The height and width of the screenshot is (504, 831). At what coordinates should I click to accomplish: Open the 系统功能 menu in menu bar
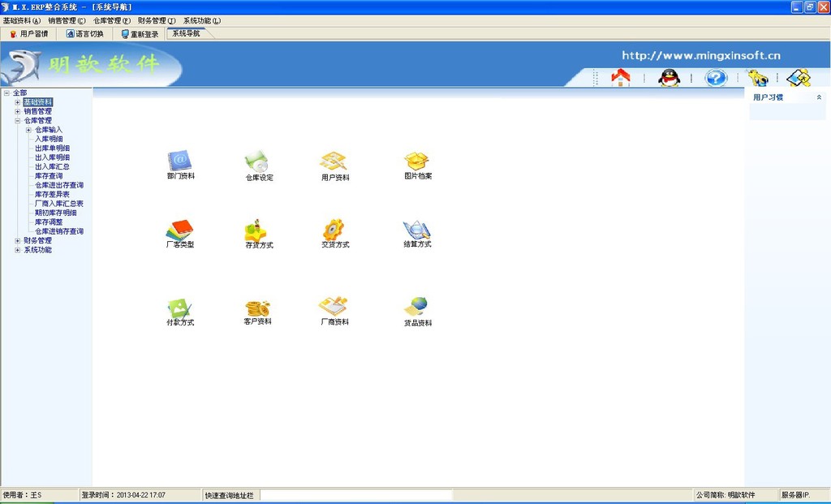(201, 20)
